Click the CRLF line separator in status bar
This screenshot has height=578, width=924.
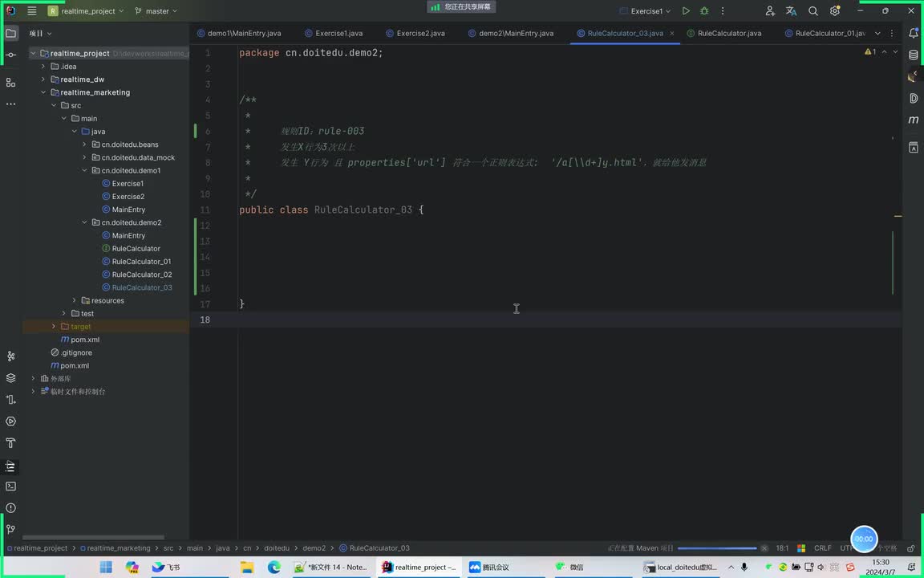point(823,548)
